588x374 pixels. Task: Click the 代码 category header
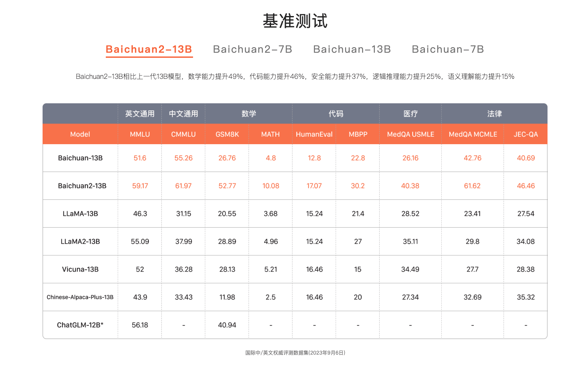pos(336,114)
